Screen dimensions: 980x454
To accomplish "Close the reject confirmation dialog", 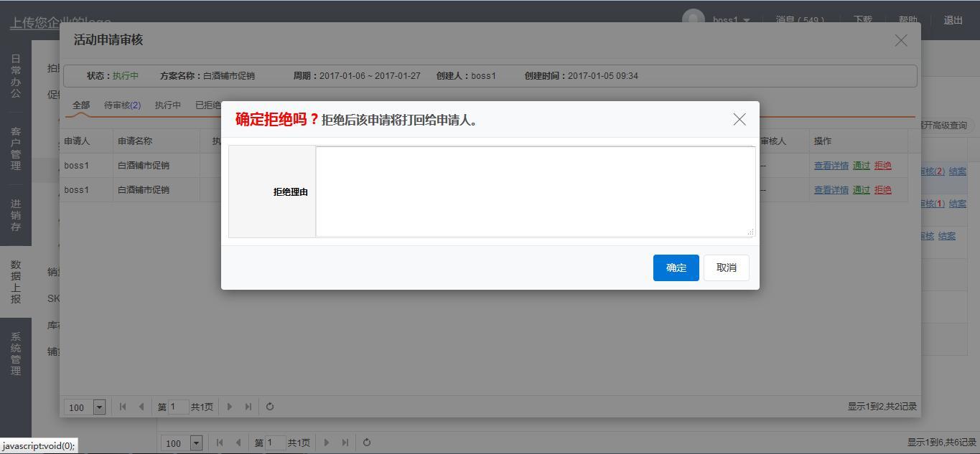I will tap(739, 120).
